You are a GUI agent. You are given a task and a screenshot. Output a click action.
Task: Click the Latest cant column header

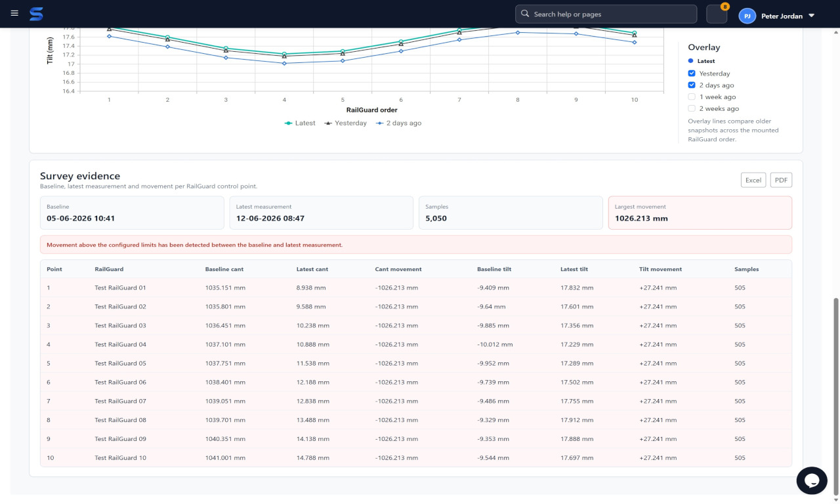click(x=312, y=269)
